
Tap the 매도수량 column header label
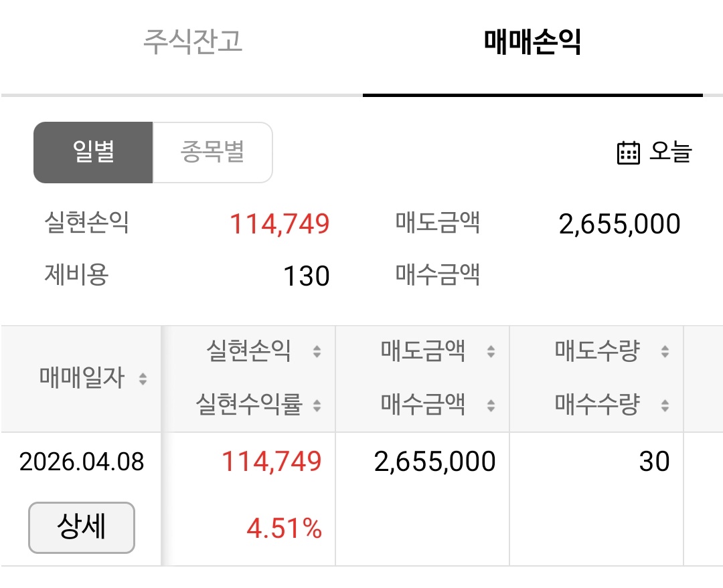click(x=597, y=351)
